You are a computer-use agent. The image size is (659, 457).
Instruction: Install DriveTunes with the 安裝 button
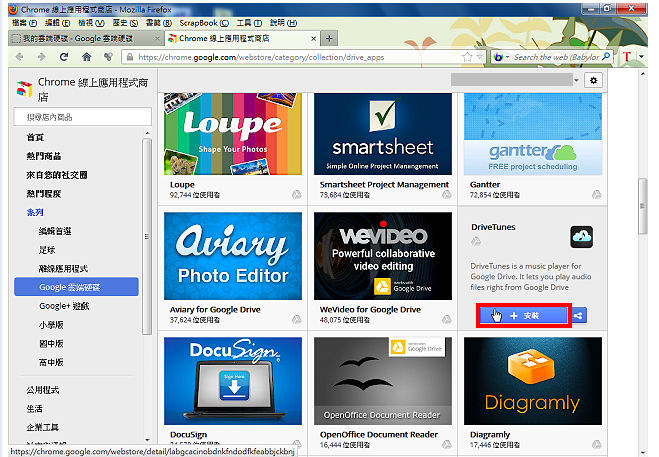pyautogui.click(x=524, y=315)
